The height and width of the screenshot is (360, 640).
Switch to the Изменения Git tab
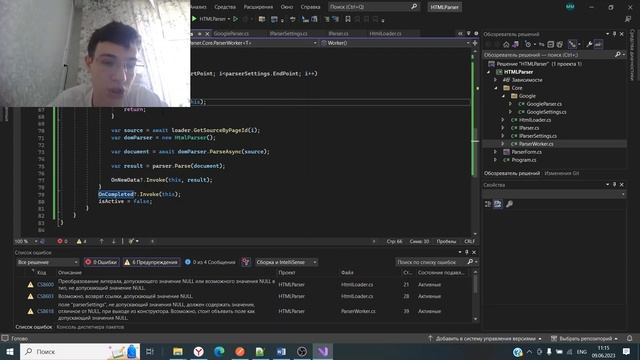click(x=561, y=173)
